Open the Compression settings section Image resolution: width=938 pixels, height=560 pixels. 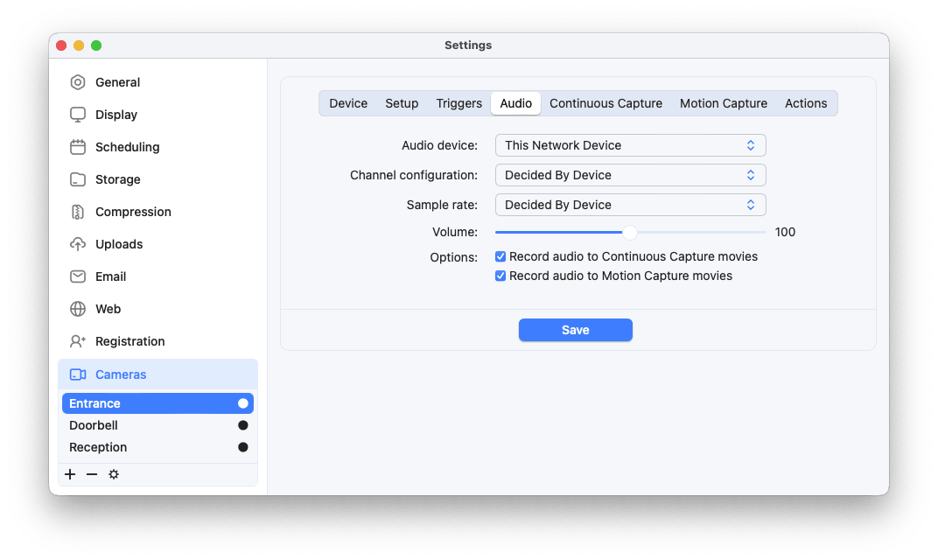[132, 211]
